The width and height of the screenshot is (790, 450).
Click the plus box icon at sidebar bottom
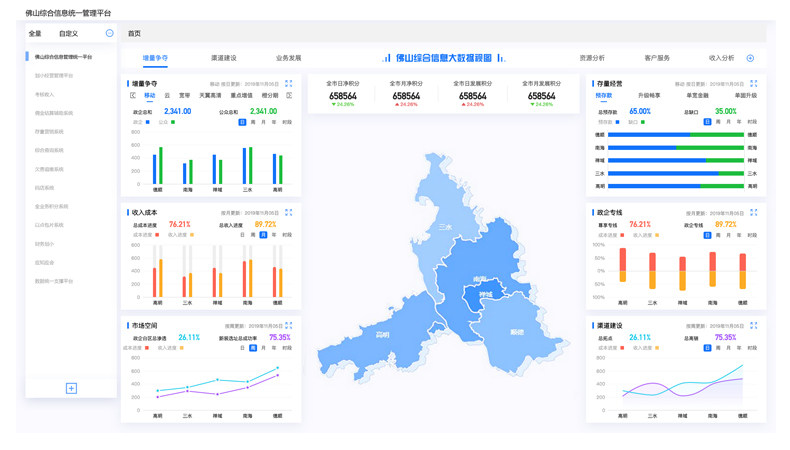pos(71,388)
